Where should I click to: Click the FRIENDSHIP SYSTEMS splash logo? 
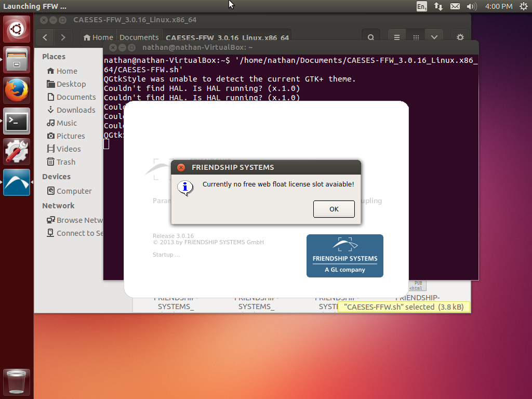(x=345, y=256)
